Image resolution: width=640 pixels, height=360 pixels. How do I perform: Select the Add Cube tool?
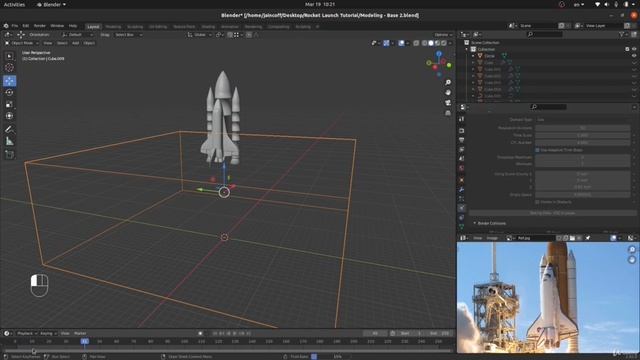tap(9, 155)
